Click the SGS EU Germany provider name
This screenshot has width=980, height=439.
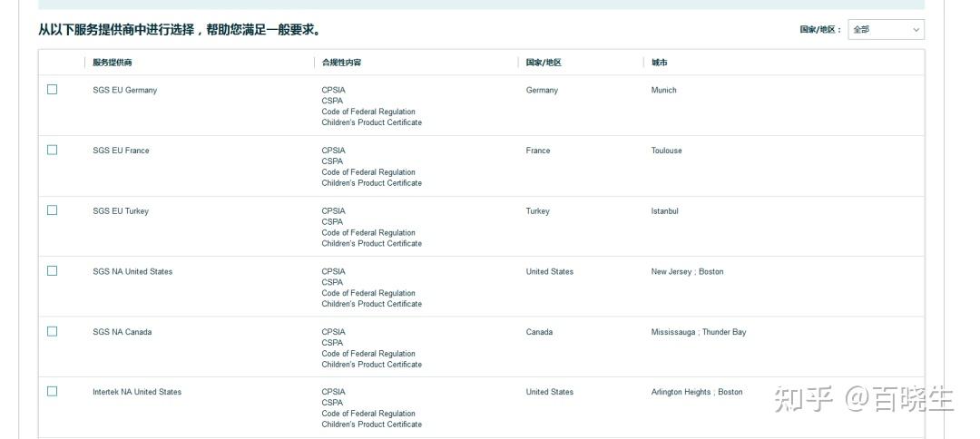point(125,90)
